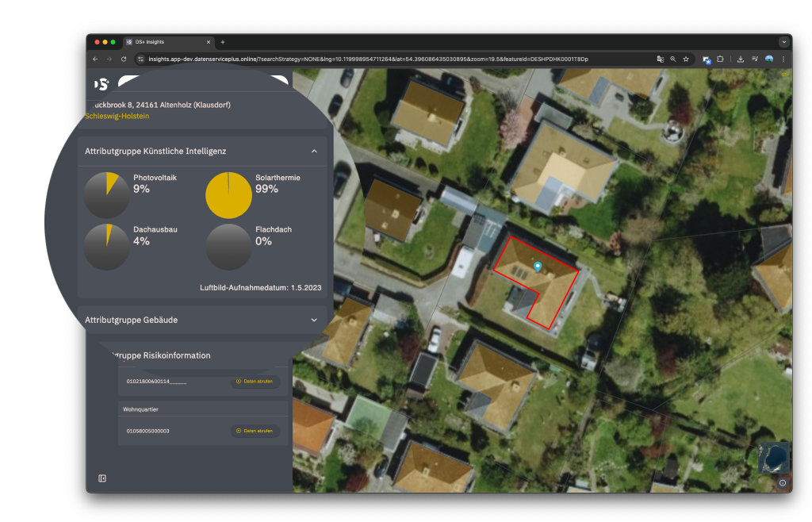812x522 pixels.
Task: Click the Solarthermie 99% pie chart
Action: pyautogui.click(x=228, y=195)
